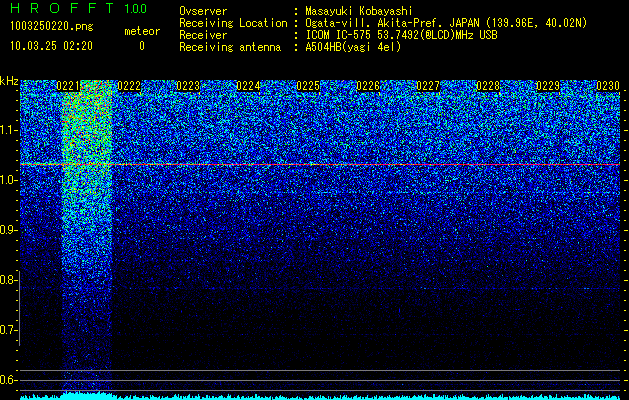This screenshot has height=400, width=629.
Task: Click the kHz axis unit label
Action: [x=9, y=81]
